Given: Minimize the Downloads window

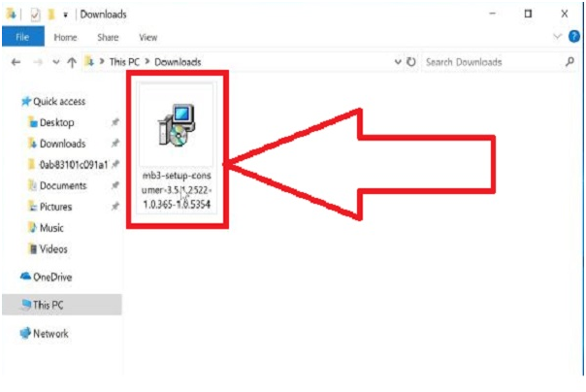Looking at the screenshot, I should [493, 14].
